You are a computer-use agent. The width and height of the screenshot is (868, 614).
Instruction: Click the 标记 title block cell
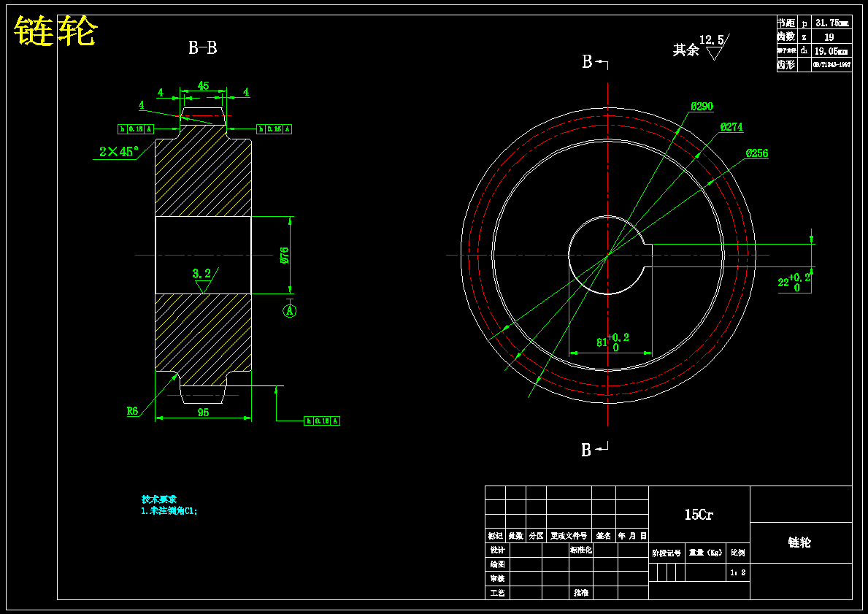click(x=496, y=536)
